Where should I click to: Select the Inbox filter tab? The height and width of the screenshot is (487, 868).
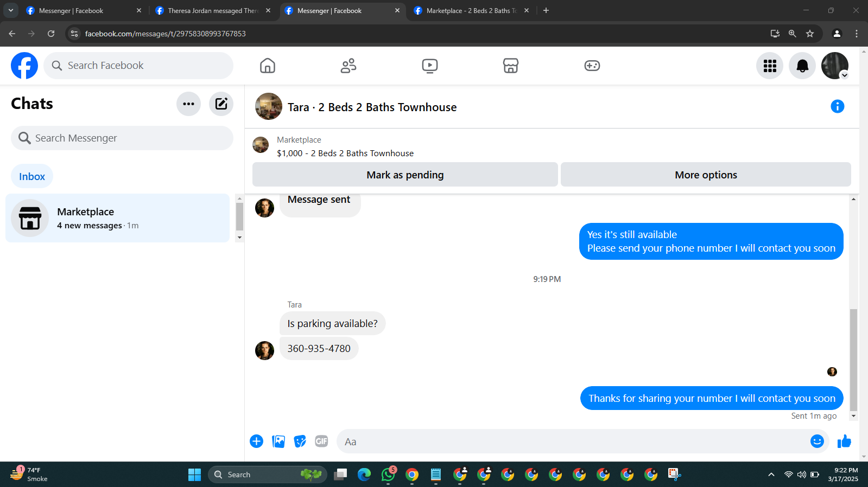[x=32, y=176]
